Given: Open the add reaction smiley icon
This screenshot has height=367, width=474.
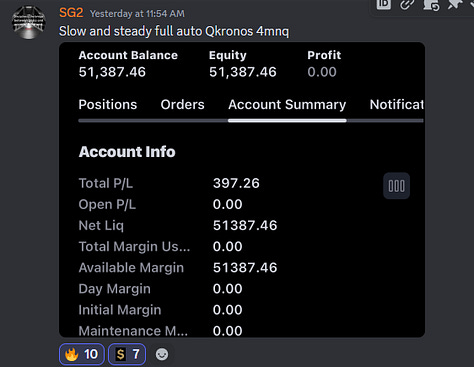Looking at the screenshot, I should [x=162, y=354].
